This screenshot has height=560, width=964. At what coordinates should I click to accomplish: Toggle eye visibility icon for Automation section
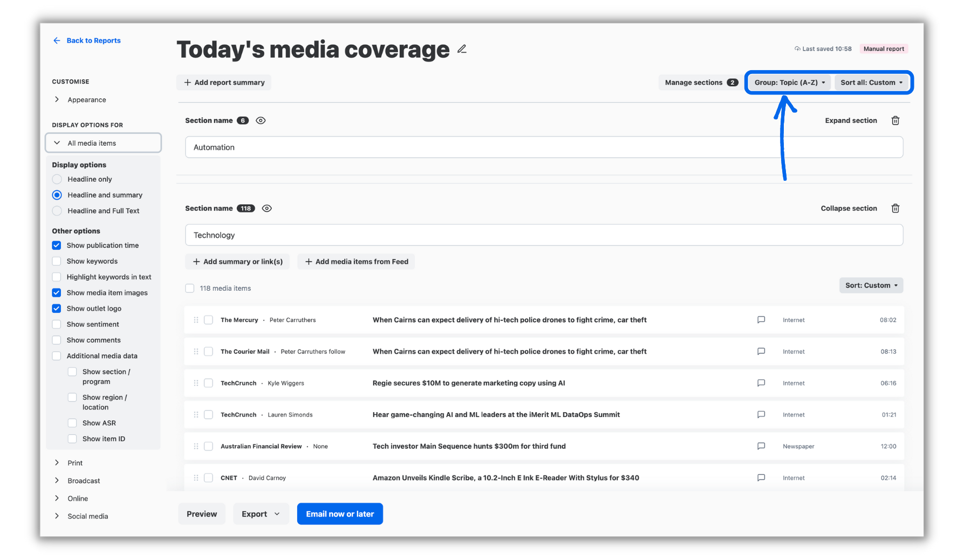click(261, 120)
